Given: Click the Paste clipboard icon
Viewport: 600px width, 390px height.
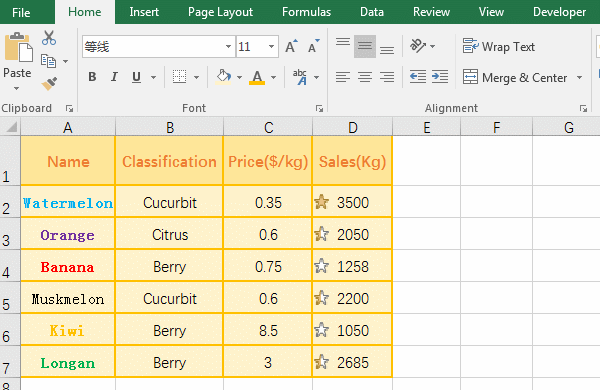Looking at the screenshot, I should coord(18,47).
